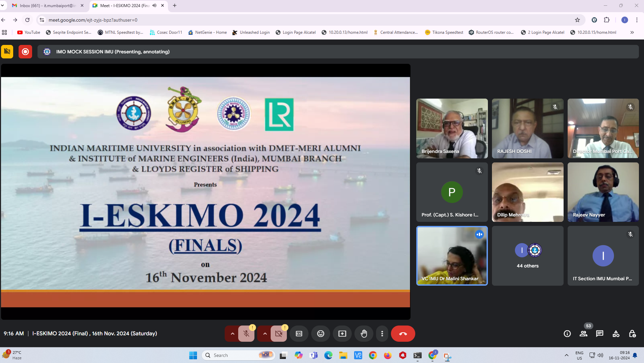Open Seqrite Endpoint bookmark
The width and height of the screenshot is (644, 363).
[69, 32]
